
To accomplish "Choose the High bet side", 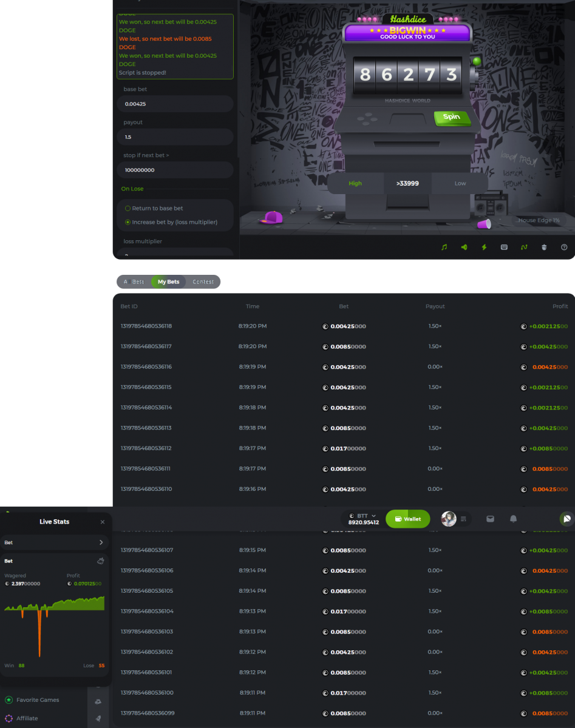I will tap(355, 183).
